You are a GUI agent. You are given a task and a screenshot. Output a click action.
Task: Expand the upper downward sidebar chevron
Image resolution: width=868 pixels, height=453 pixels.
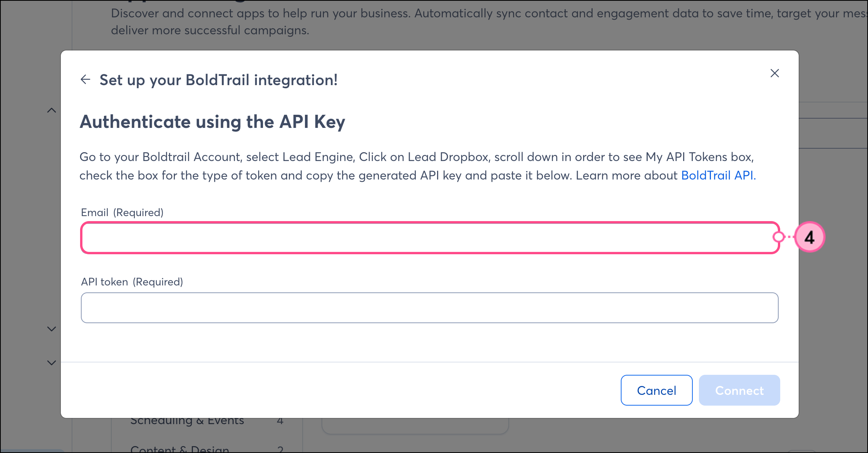52,329
